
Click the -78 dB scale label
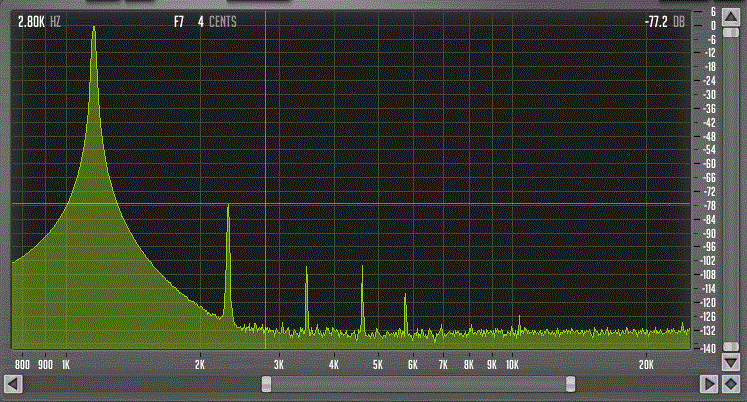tap(710, 206)
